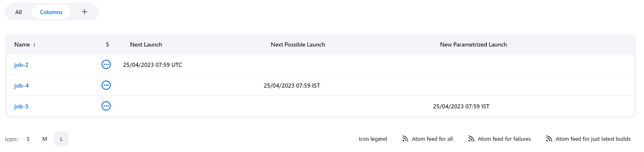Set icon size to L

[61, 139]
